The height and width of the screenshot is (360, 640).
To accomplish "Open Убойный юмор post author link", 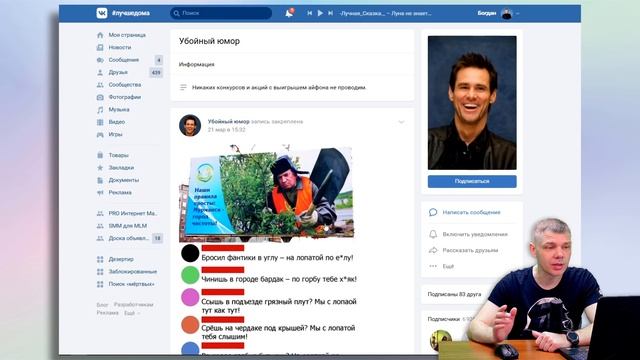I will 229,122.
